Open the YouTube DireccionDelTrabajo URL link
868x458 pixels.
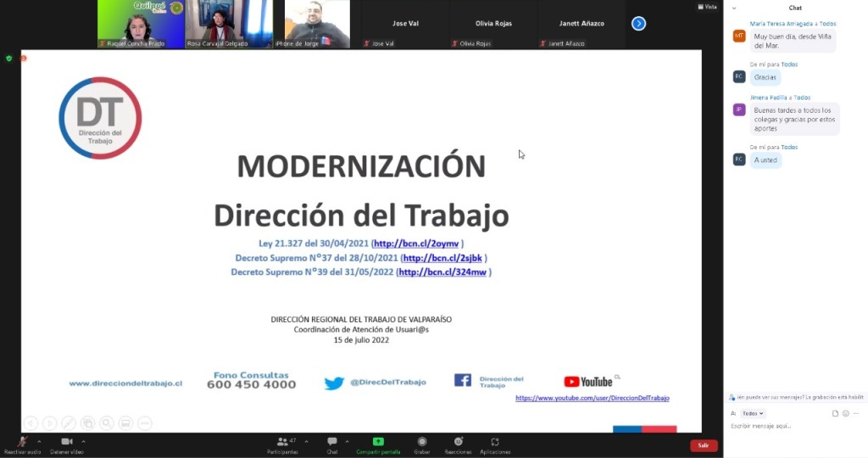point(593,398)
